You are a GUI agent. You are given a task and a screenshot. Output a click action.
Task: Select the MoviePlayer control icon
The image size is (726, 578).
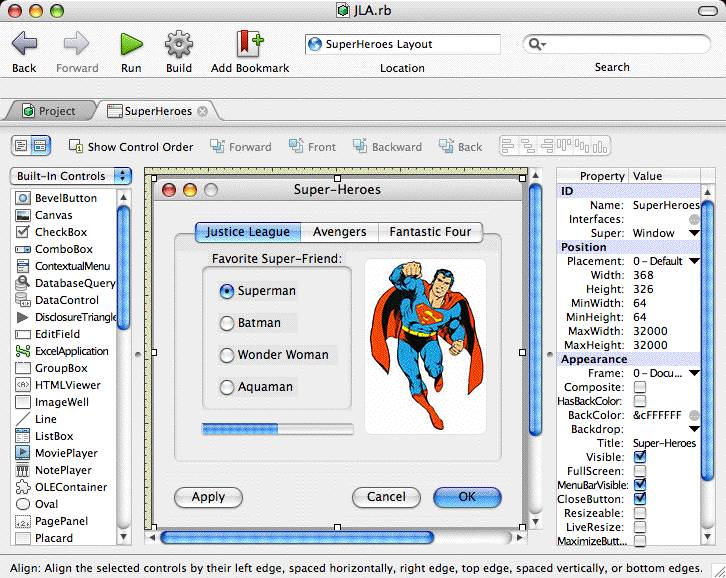click(x=22, y=453)
